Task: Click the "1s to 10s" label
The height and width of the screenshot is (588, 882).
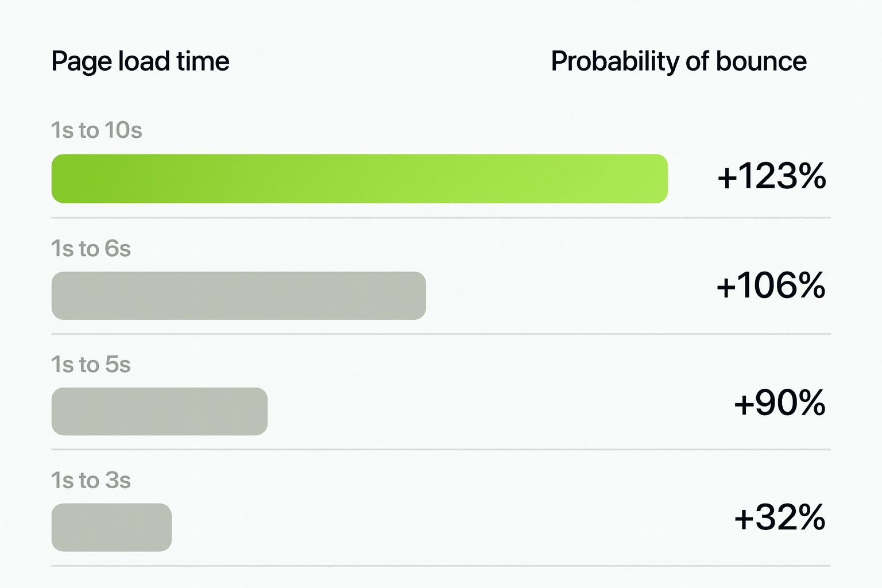Action: pos(96,130)
